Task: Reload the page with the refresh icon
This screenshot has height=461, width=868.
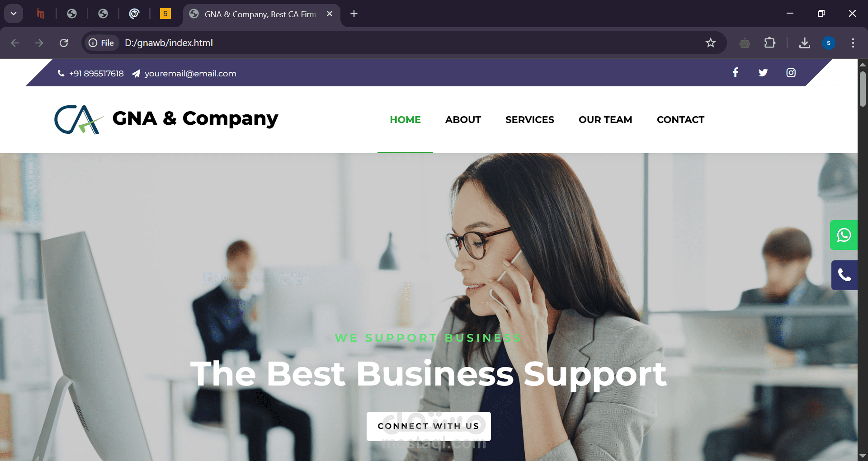Action: coord(64,43)
